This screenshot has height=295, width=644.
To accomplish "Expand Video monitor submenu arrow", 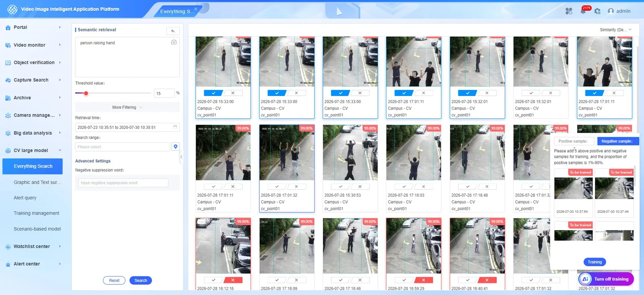I will (x=60, y=45).
